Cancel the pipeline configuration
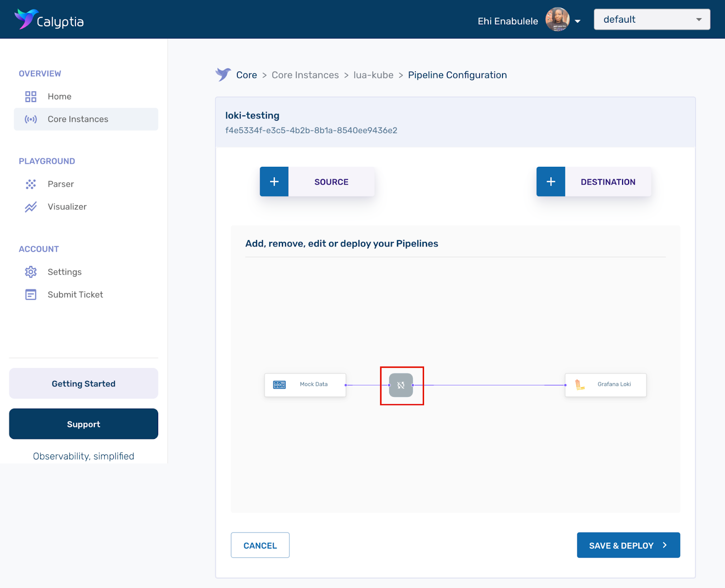Screen dimensions: 725x588 pyautogui.click(x=260, y=545)
